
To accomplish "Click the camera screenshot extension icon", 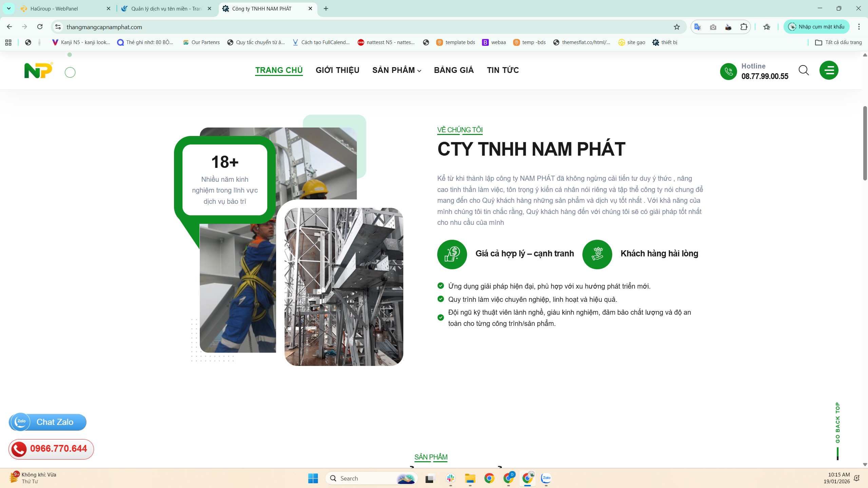I will [x=713, y=27].
